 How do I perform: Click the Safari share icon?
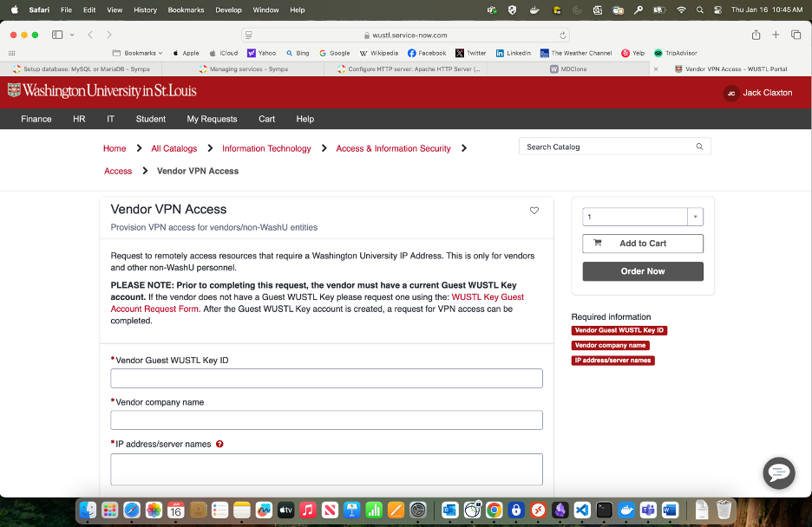[756, 35]
